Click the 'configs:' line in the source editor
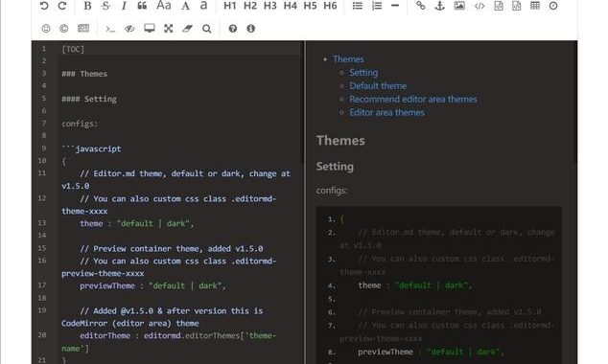608x364 pixels. [80, 124]
